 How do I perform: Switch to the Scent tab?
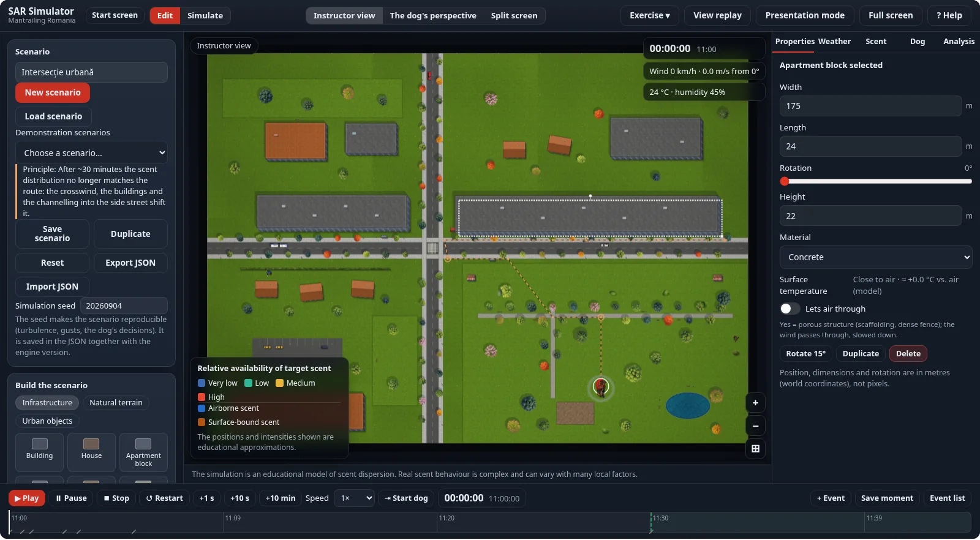pyautogui.click(x=876, y=42)
